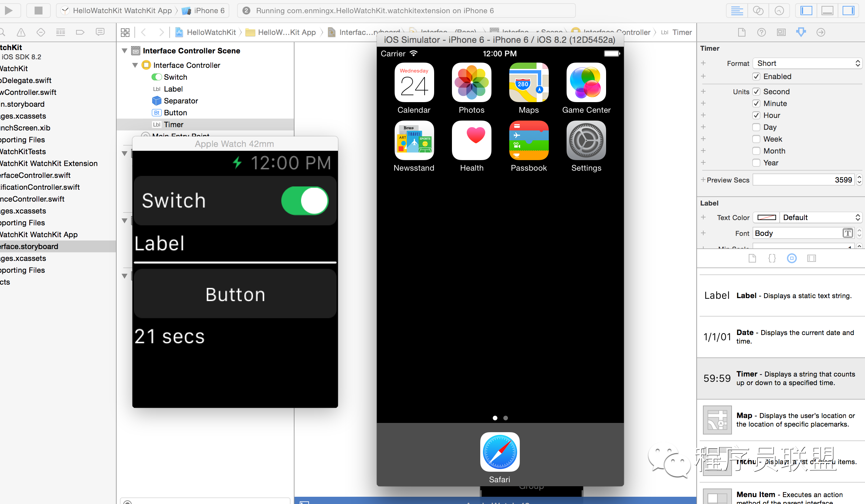Uncheck the Hour units checkbox

(x=756, y=115)
